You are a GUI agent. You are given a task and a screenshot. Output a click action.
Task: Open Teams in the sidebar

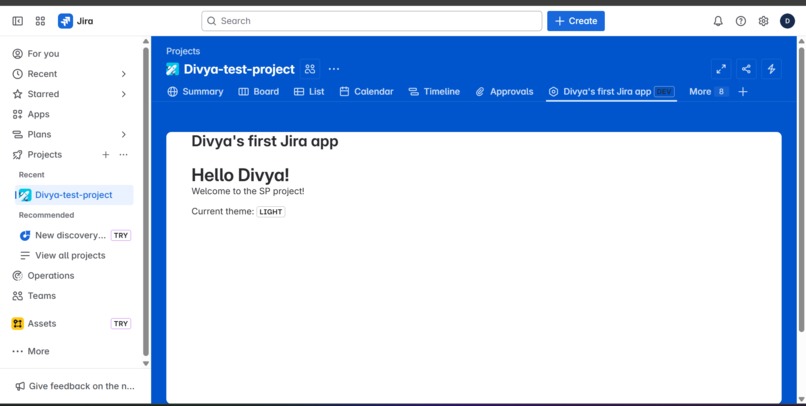72,296
